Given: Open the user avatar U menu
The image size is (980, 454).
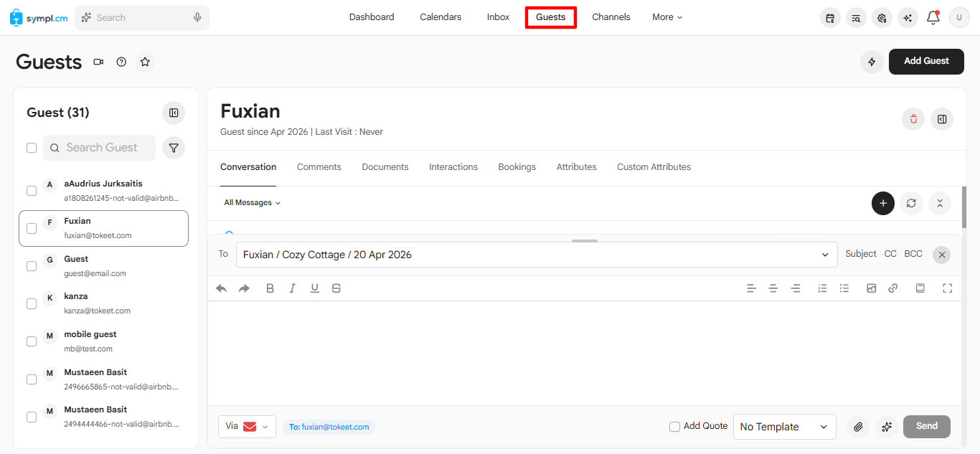Looking at the screenshot, I should 959,18.
